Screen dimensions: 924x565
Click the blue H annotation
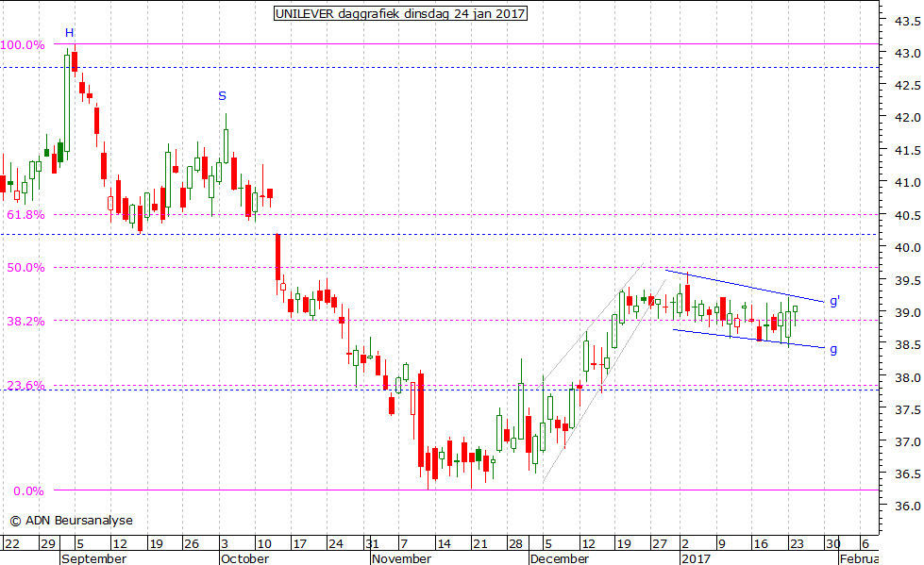pyautogui.click(x=70, y=33)
